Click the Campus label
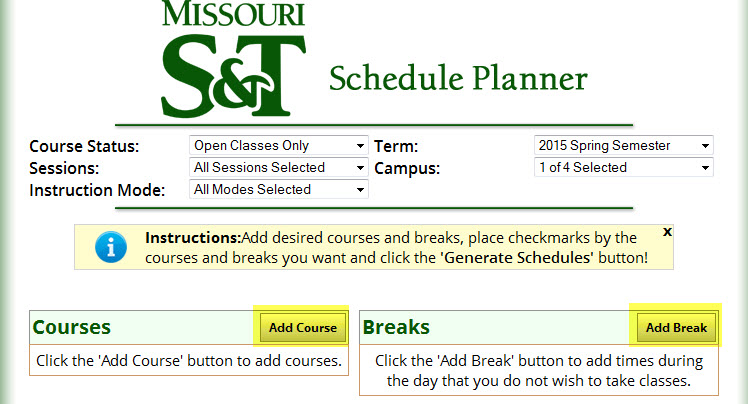The image size is (748, 404). (x=407, y=168)
